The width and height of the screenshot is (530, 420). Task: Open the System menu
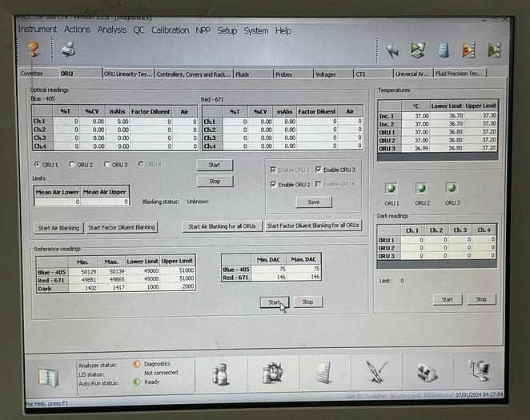coord(256,31)
